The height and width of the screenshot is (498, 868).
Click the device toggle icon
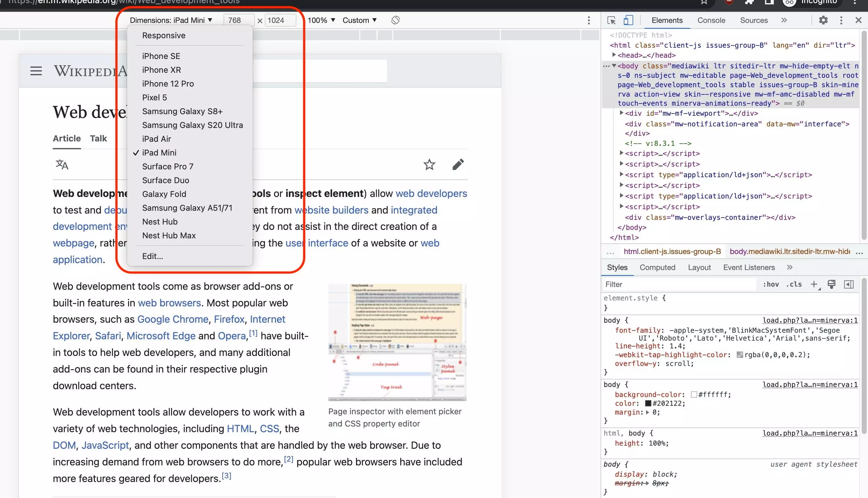(x=628, y=20)
